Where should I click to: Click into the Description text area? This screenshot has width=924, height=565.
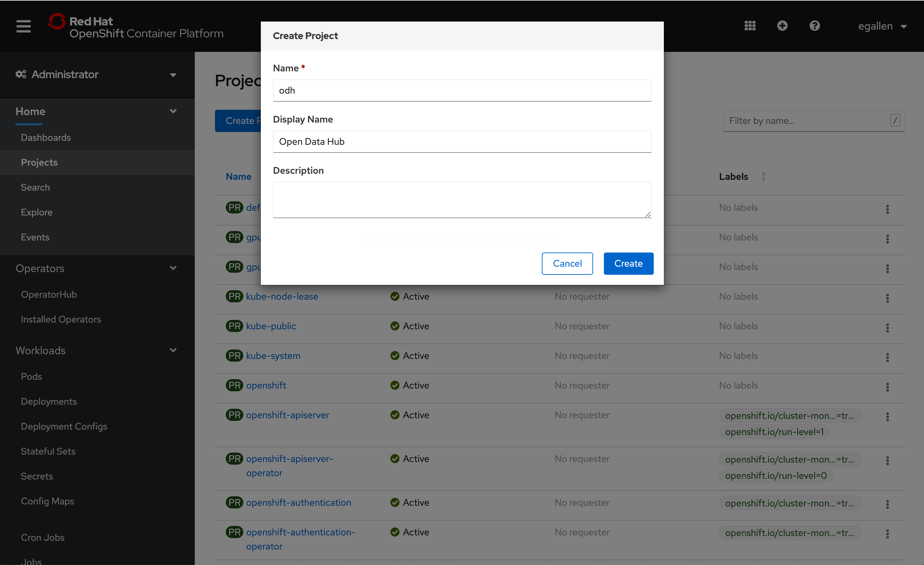point(462,200)
